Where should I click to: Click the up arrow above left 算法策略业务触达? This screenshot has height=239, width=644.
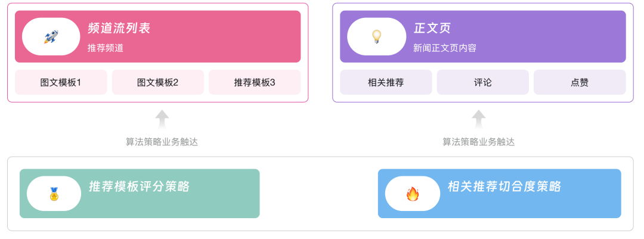(x=162, y=119)
